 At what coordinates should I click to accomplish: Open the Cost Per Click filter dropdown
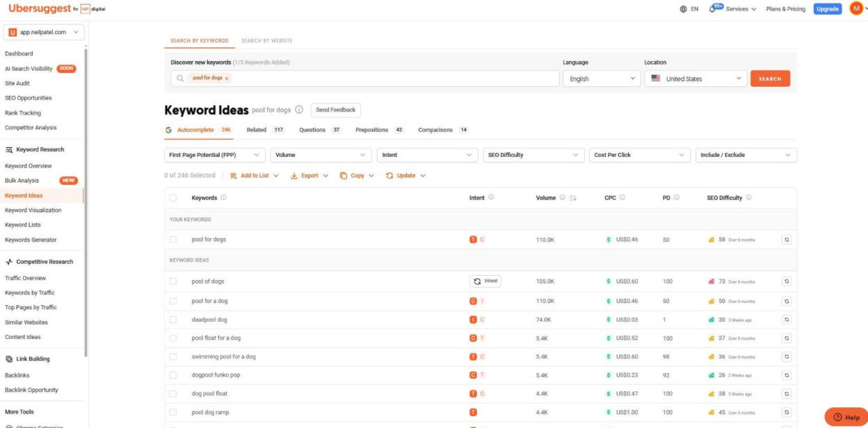pos(640,155)
